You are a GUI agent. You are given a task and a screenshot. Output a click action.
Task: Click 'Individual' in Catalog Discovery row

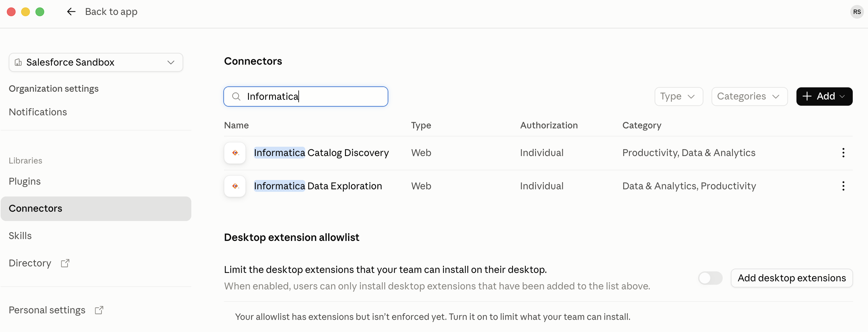tap(542, 153)
